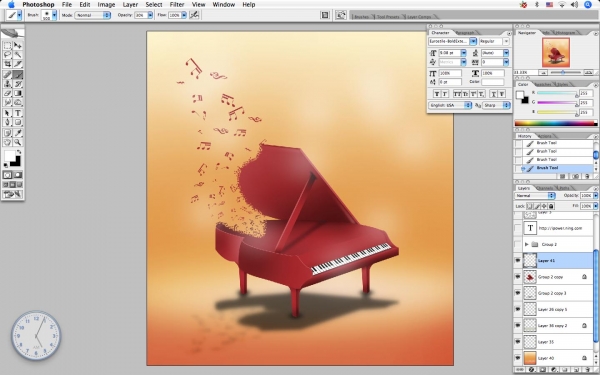Select the Gradient tool
This screenshot has height=375, width=600.
pyautogui.click(x=18, y=93)
